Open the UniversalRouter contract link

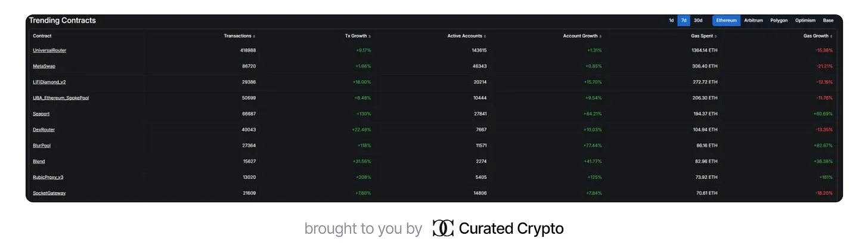pos(49,50)
